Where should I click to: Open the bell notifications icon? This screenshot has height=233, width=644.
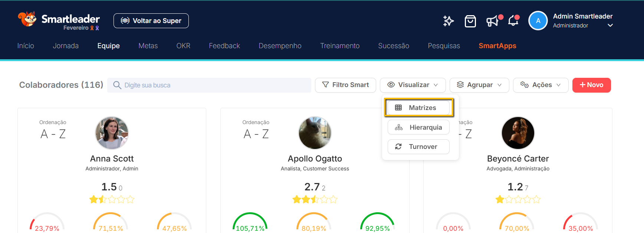tap(513, 21)
